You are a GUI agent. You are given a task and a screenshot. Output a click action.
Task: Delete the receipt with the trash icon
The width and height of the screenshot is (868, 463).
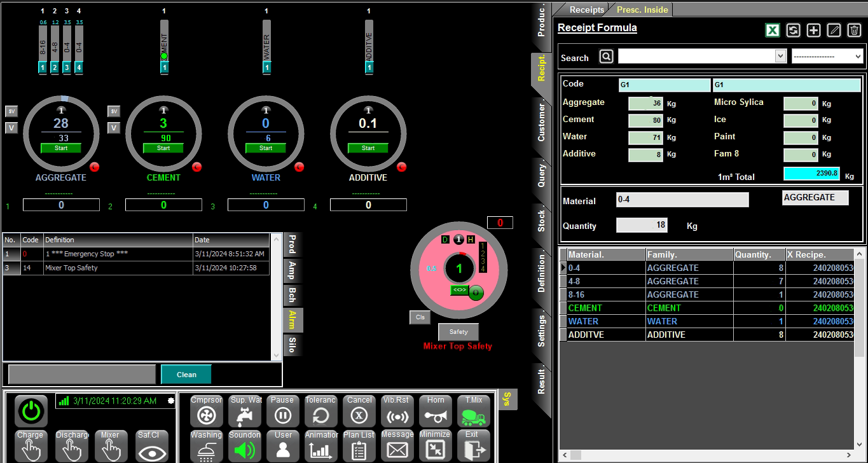coord(854,30)
